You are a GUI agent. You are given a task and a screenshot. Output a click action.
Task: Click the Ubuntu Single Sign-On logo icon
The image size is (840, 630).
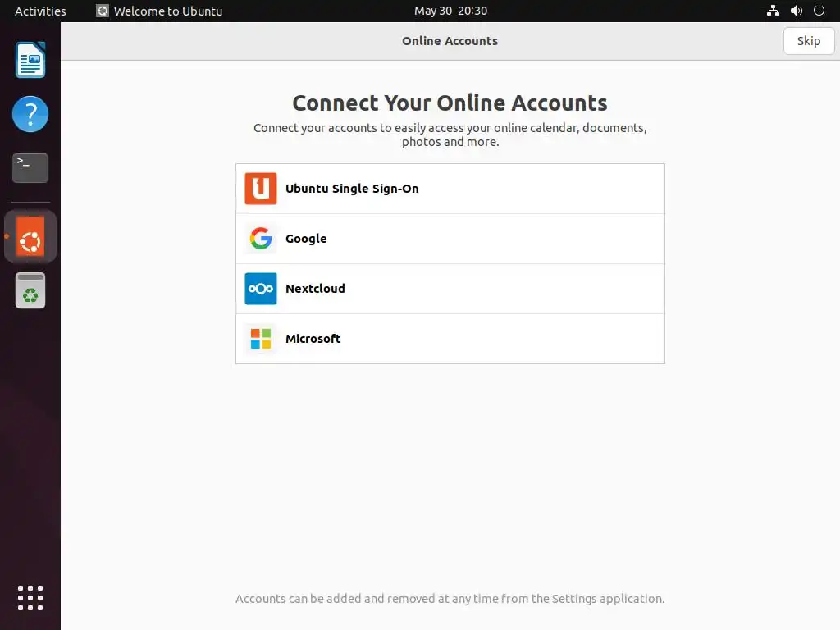(260, 189)
